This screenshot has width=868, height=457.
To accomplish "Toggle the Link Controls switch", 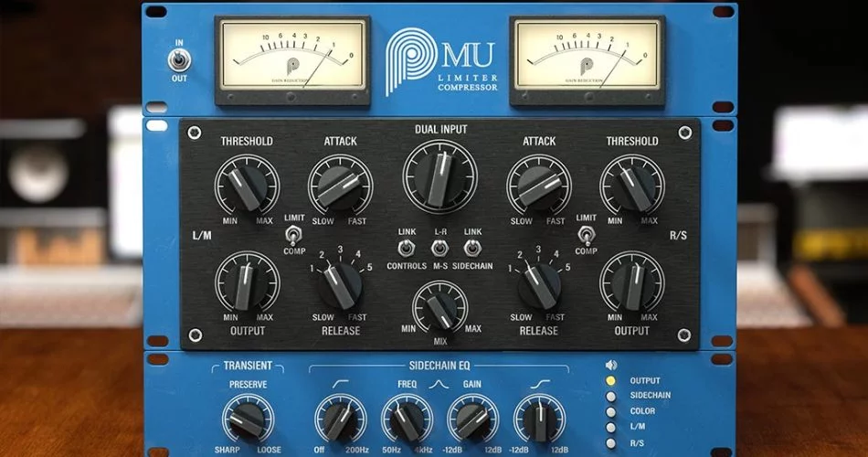I will tap(407, 248).
